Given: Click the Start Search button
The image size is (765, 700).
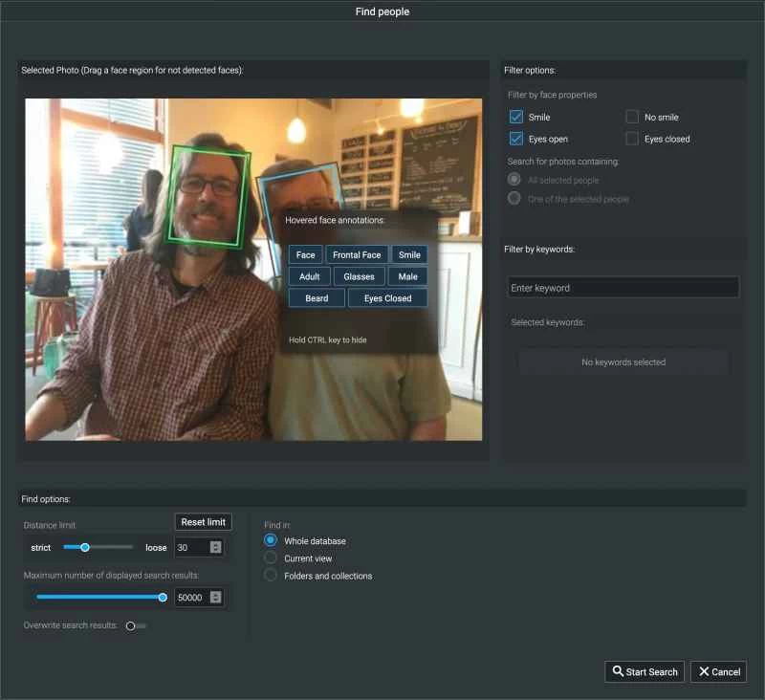Looking at the screenshot, I should [x=645, y=671].
